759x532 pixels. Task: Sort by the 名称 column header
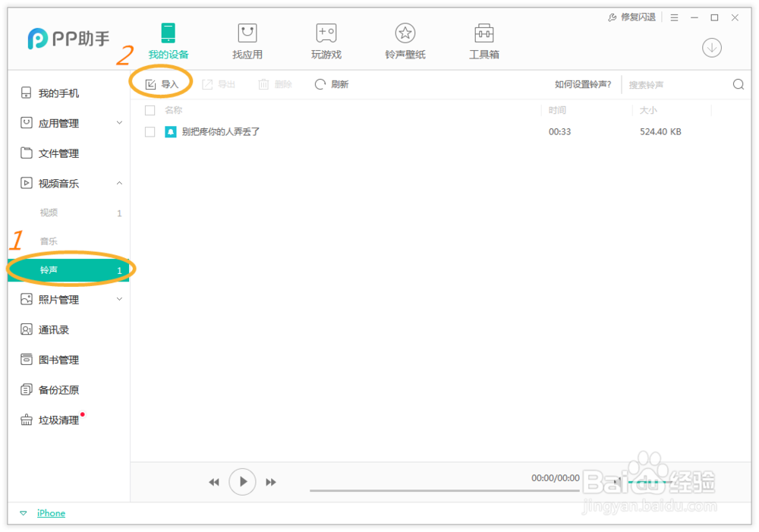[173, 110]
